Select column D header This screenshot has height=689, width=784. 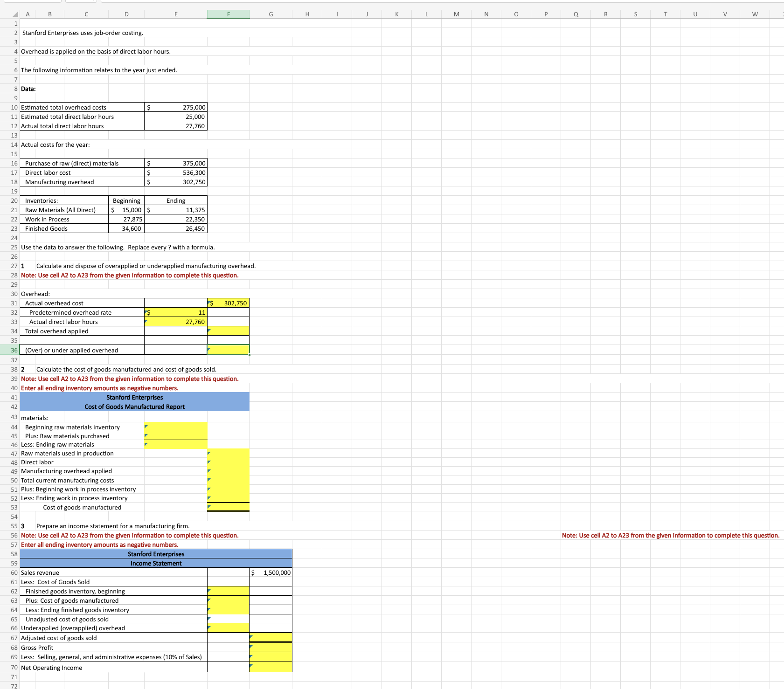pyautogui.click(x=126, y=14)
